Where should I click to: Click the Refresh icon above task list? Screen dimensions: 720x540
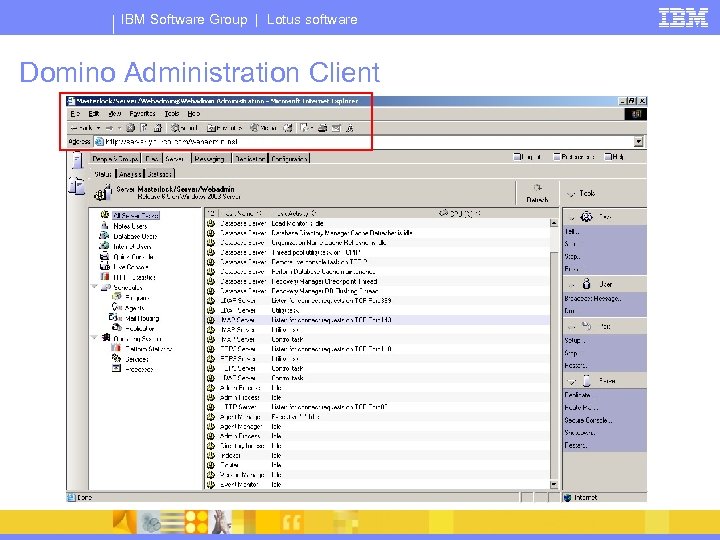(537, 187)
